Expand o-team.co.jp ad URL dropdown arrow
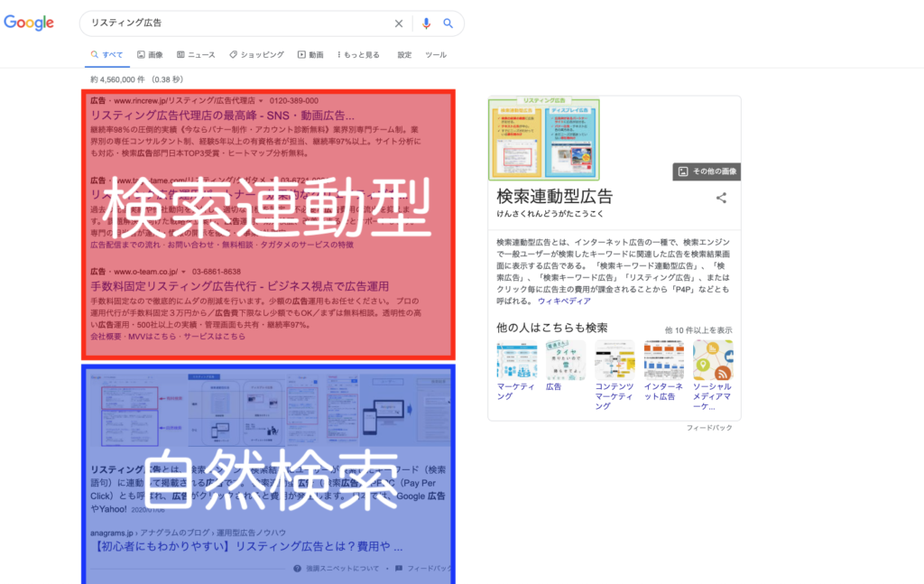 click(x=184, y=273)
